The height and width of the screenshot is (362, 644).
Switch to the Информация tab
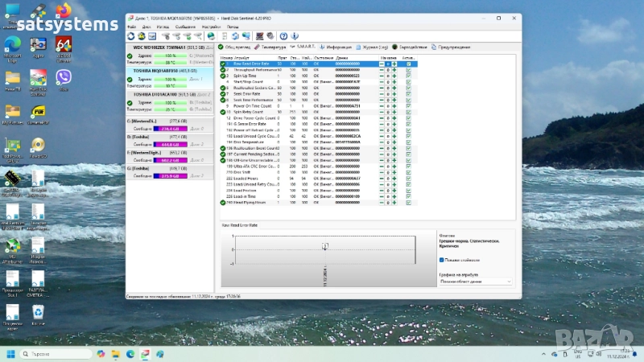336,47
